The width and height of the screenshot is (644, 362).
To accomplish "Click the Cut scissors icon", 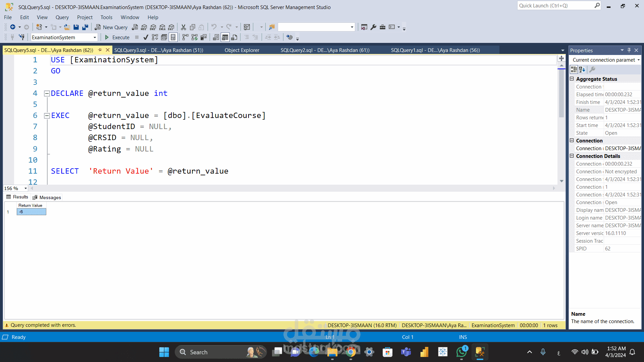I will (x=183, y=27).
